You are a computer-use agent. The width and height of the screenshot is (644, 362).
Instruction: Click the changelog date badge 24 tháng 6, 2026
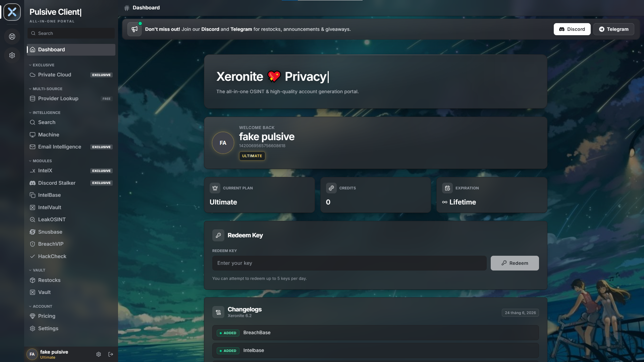520,313
